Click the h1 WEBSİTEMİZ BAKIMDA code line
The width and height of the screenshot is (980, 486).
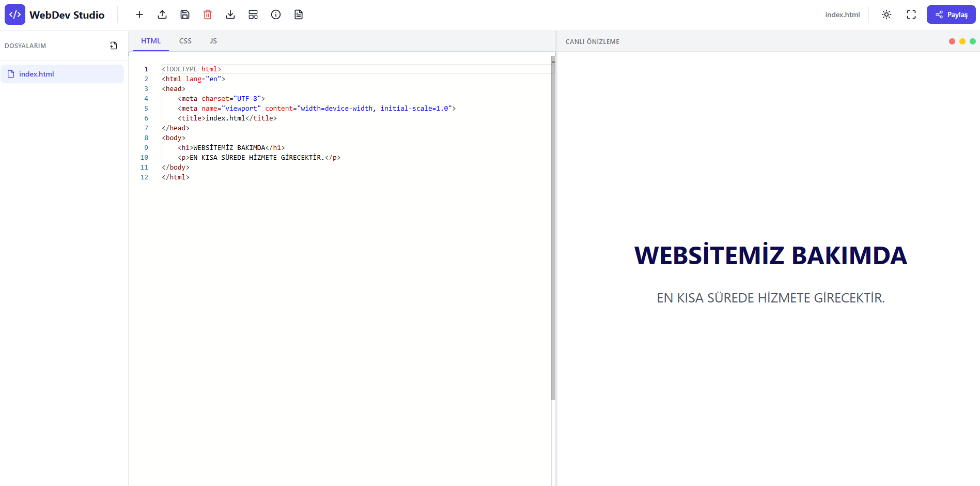231,148
